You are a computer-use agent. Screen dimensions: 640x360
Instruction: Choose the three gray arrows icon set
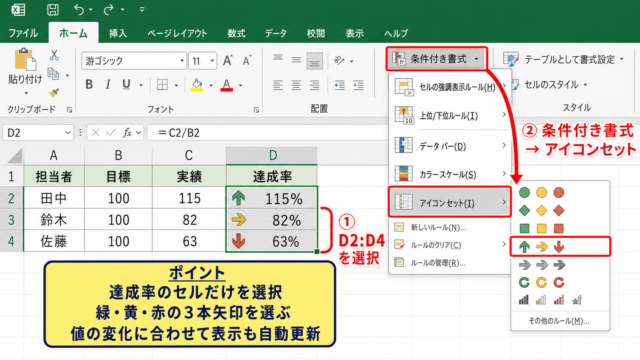point(541,265)
